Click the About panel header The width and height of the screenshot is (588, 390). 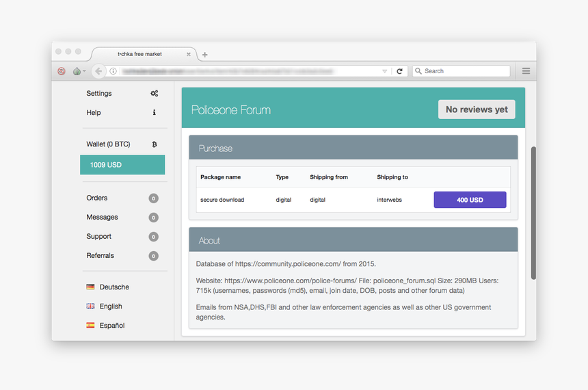click(353, 239)
